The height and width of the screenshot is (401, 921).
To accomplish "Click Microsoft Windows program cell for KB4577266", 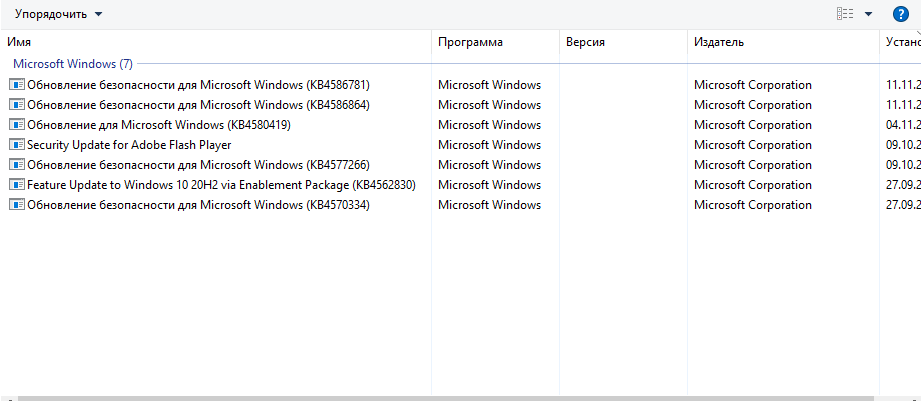I will pos(489,164).
